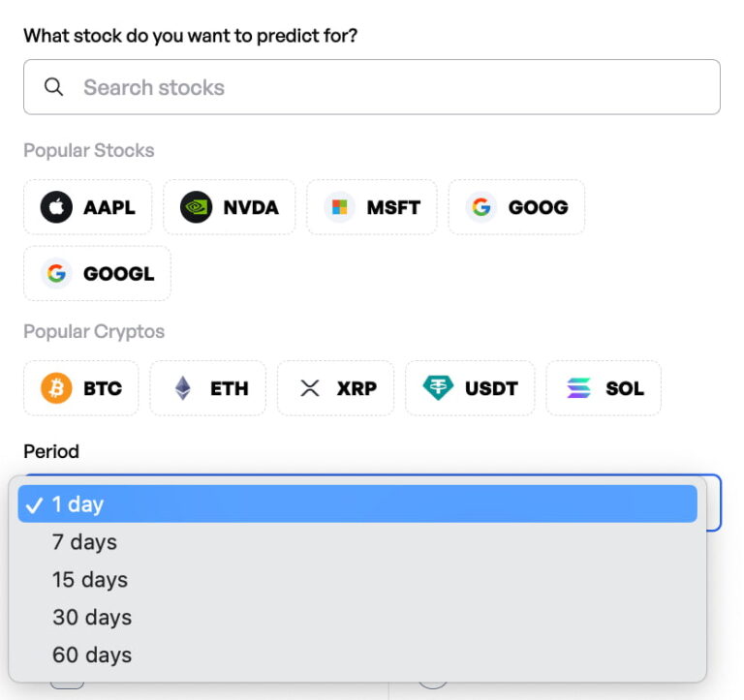Image resolution: width=744 pixels, height=700 pixels.
Task: Select the ETH crypto chip label
Action: click(229, 388)
